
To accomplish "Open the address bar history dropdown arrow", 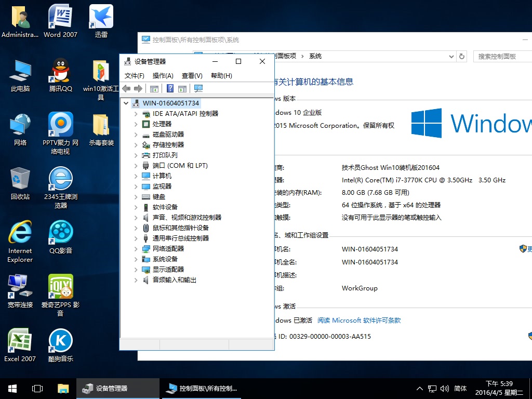I will click(x=451, y=57).
